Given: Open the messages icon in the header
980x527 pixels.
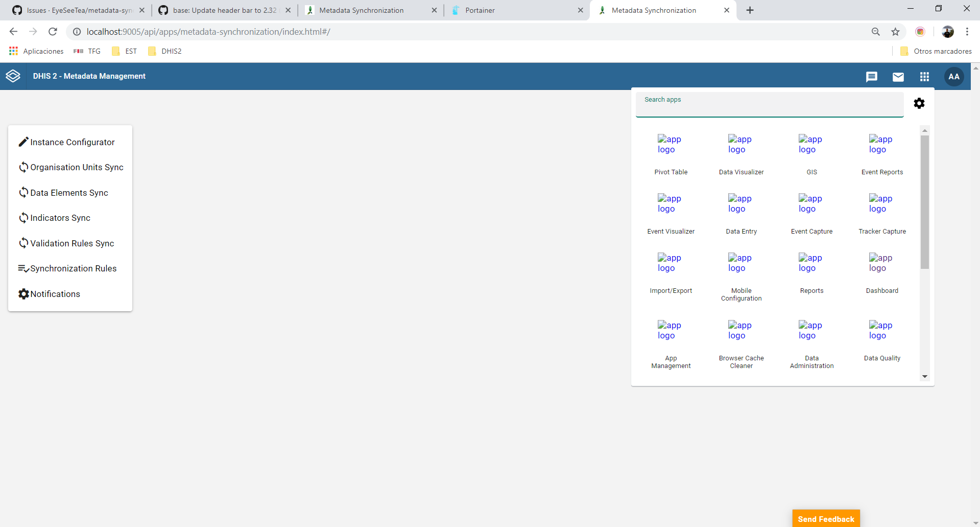Looking at the screenshot, I should coord(872,77).
